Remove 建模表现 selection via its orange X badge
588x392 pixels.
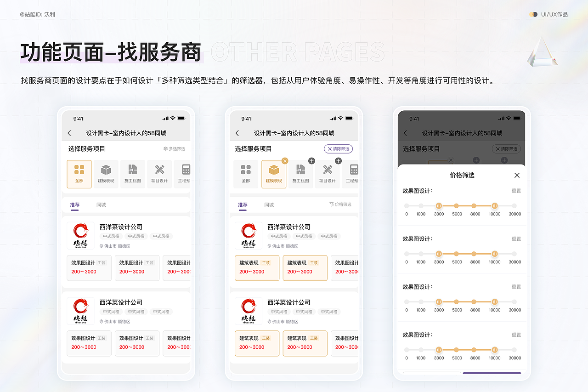point(285,161)
